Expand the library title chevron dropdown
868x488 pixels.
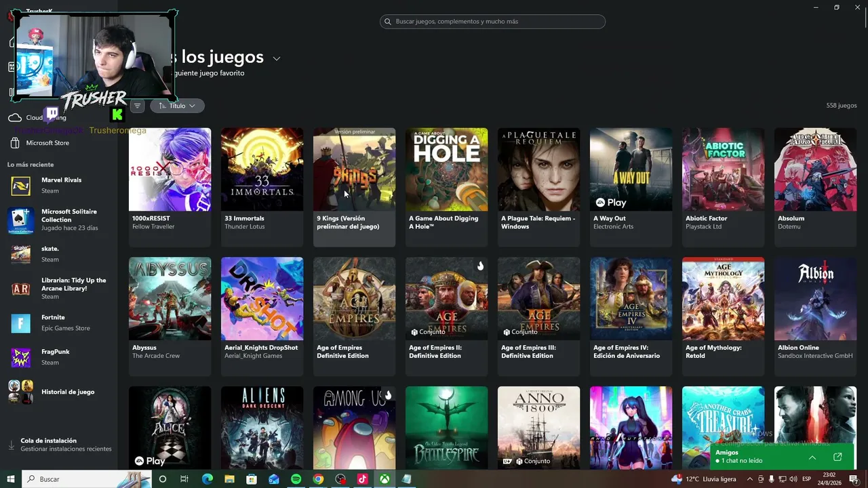pyautogui.click(x=277, y=59)
